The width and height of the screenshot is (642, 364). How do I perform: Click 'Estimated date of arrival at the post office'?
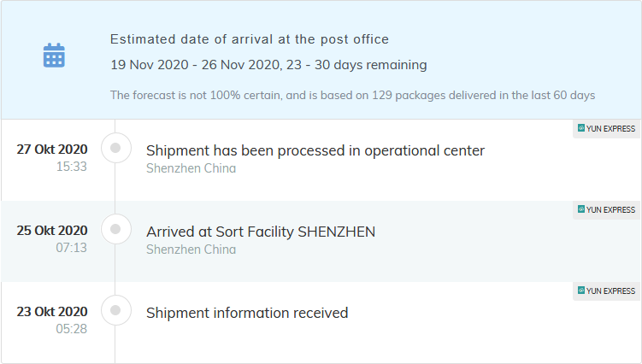click(x=250, y=39)
